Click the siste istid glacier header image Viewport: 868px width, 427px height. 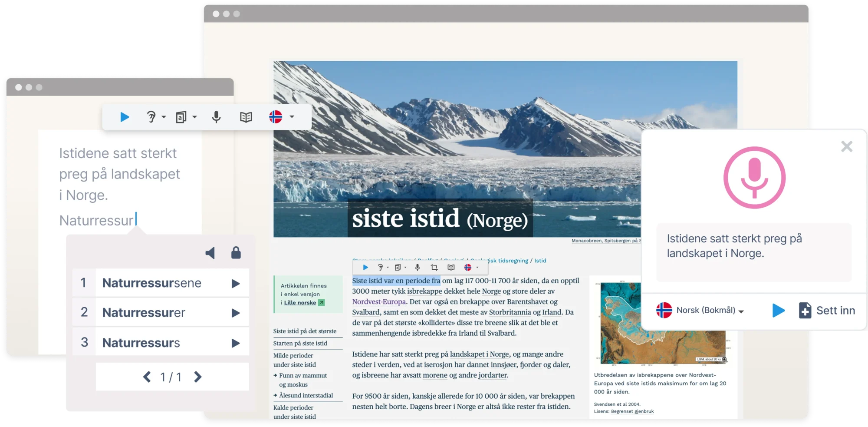coord(505,149)
